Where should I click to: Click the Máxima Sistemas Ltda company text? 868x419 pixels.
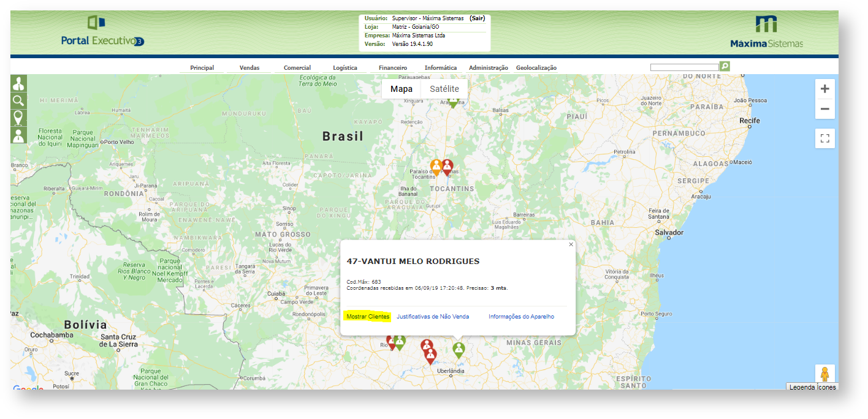(x=419, y=36)
